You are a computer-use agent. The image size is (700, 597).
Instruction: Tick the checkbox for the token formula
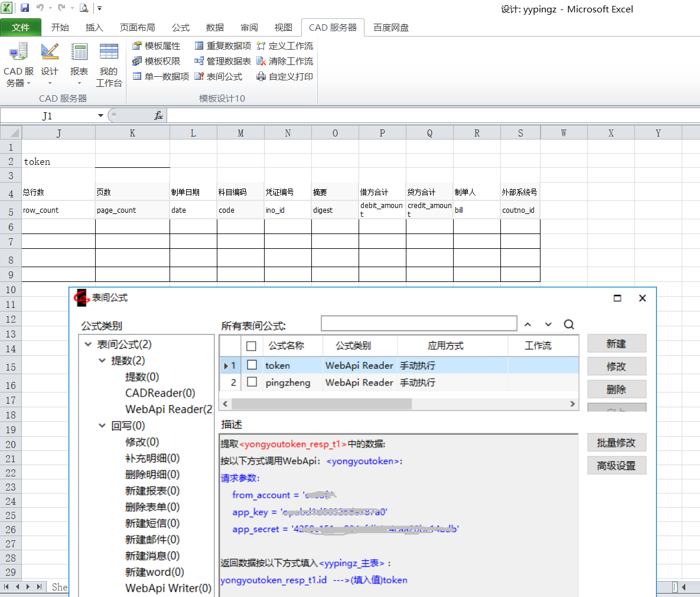tap(252, 365)
